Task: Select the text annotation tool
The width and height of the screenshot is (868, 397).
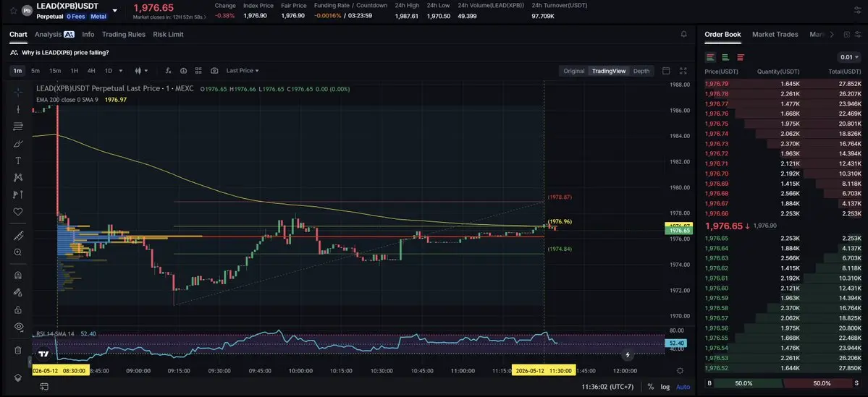Action: [17, 161]
